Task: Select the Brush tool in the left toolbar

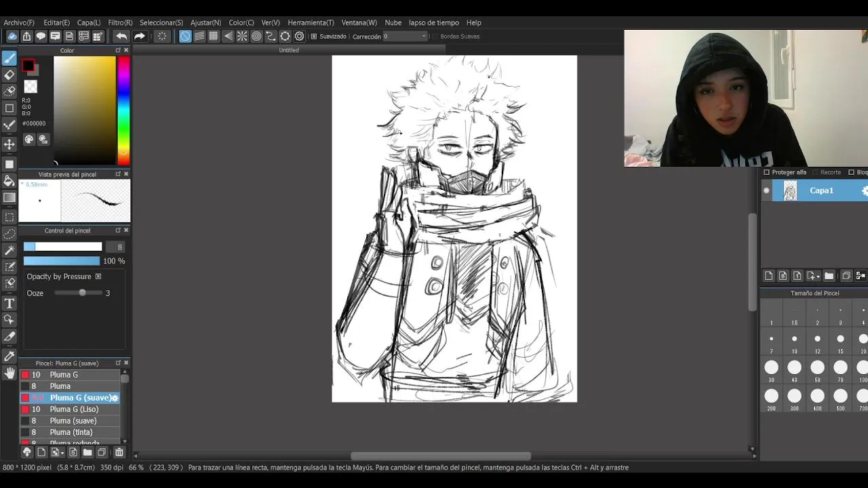Action: 9,58
